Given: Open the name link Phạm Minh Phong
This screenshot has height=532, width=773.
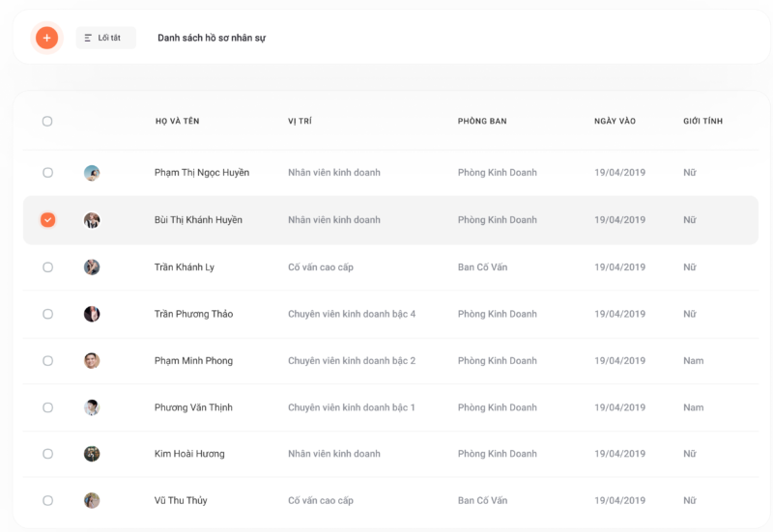Looking at the screenshot, I should [x=194, y=360].
